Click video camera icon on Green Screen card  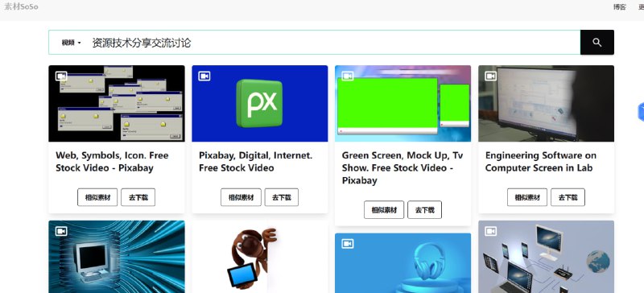pos(348,76)
